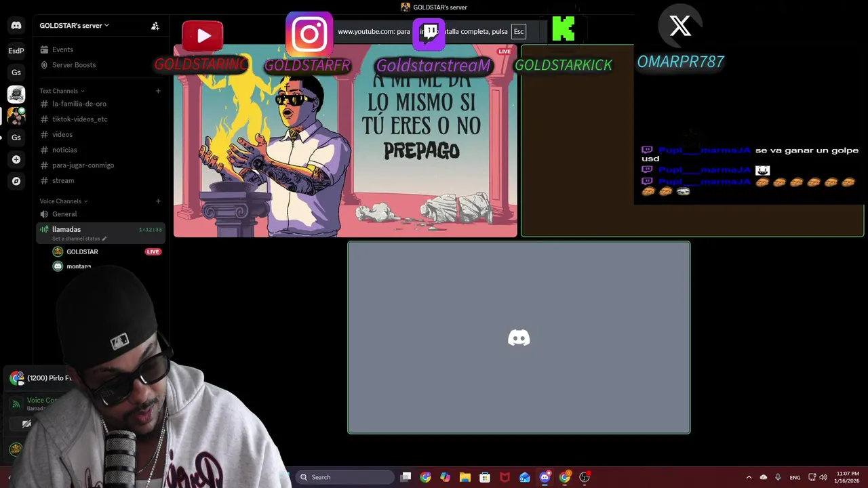Image resolution: width=868 pixels, height=488 pixels.
Task: Open the stream text channel
Action: click(63, 181)
